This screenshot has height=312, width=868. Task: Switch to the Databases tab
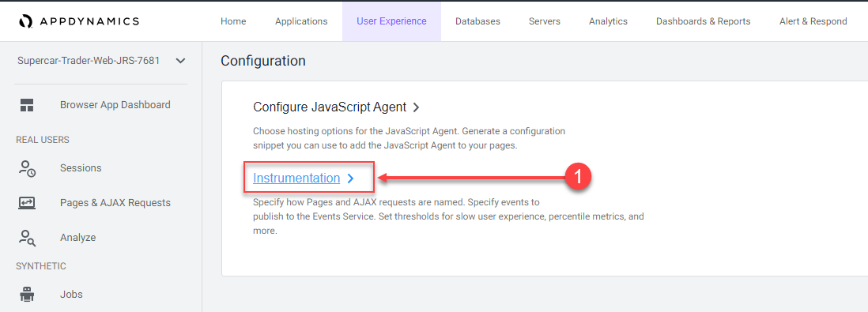477,21
